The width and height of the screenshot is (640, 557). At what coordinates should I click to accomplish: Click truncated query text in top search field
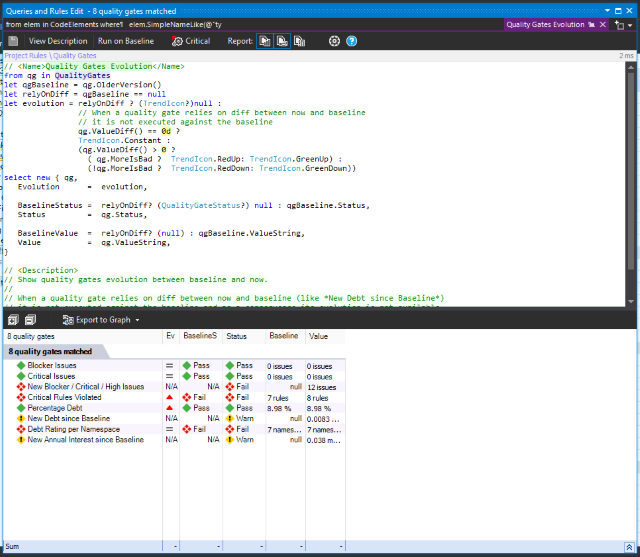[114, 24]
